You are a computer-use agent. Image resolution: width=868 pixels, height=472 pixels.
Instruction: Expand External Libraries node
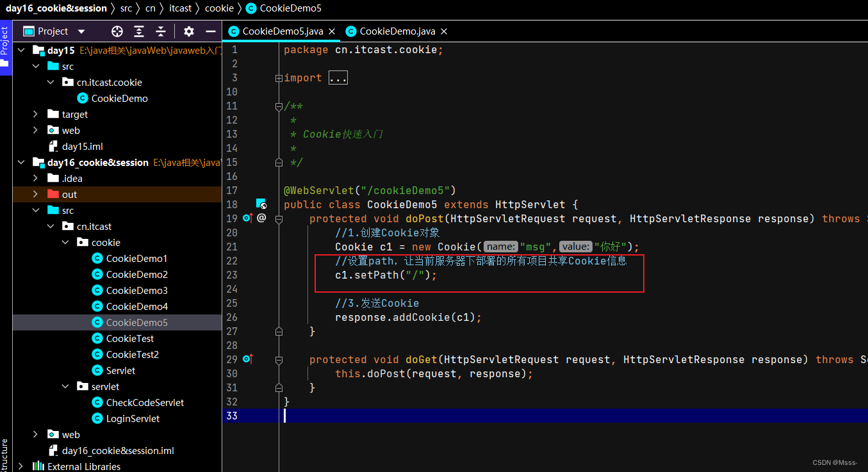21,466
